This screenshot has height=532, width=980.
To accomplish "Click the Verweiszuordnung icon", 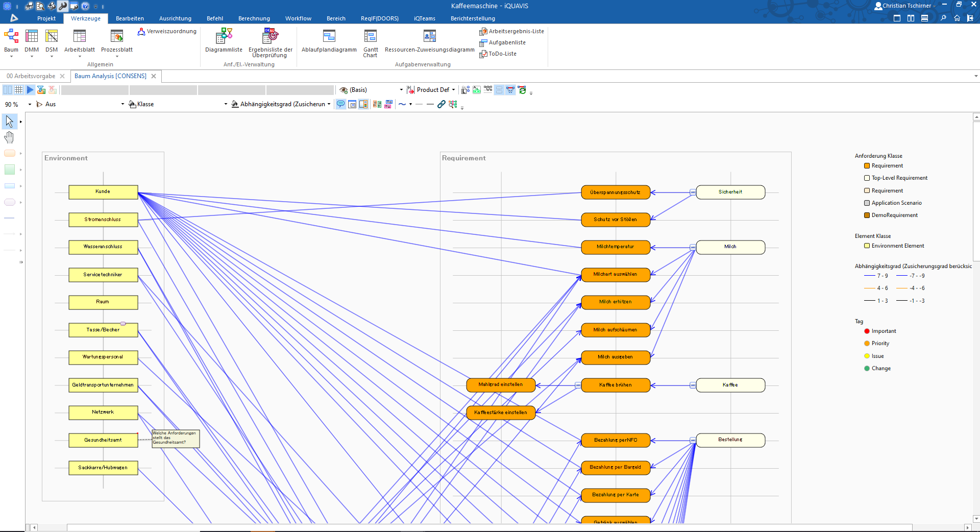I will point(141,32).
